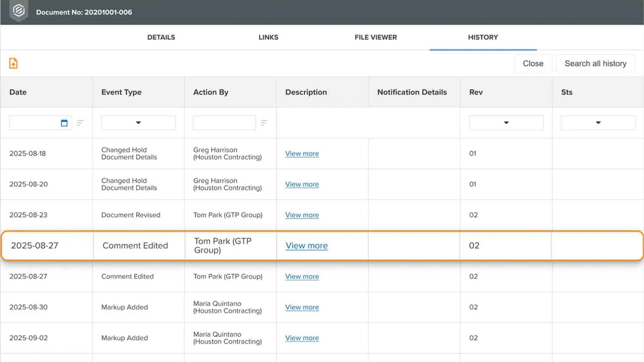Switch to the DETAILS tab
Screen dimensions: 644x362
[161, 37]
